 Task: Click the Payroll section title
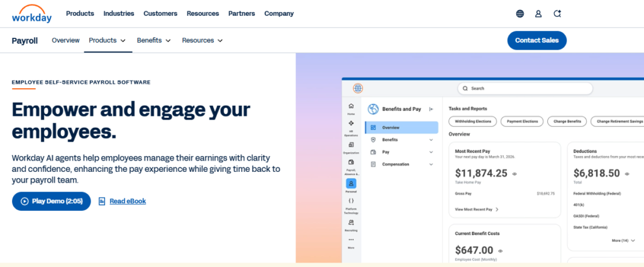pyautogui.click(x=25, y=41)
